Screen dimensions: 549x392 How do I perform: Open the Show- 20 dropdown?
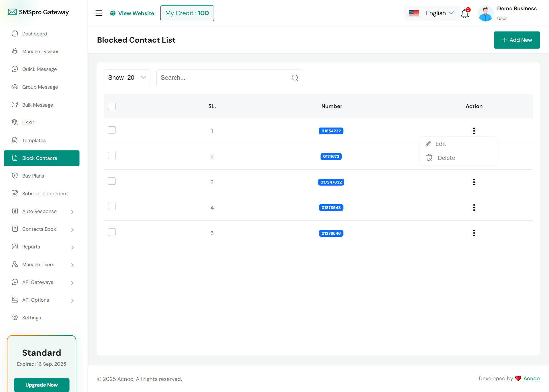tap(127, 78)
